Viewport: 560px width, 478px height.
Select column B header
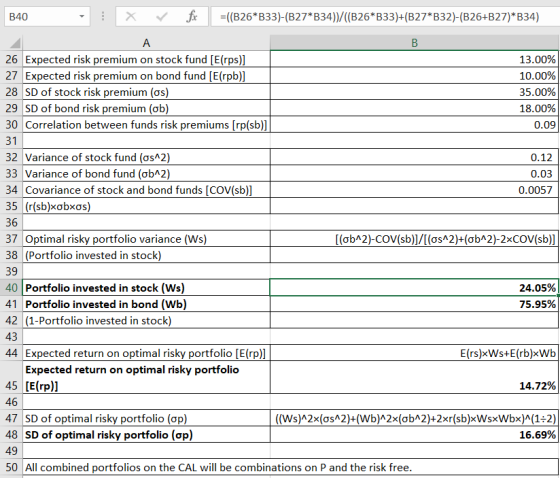coord(414,43)
